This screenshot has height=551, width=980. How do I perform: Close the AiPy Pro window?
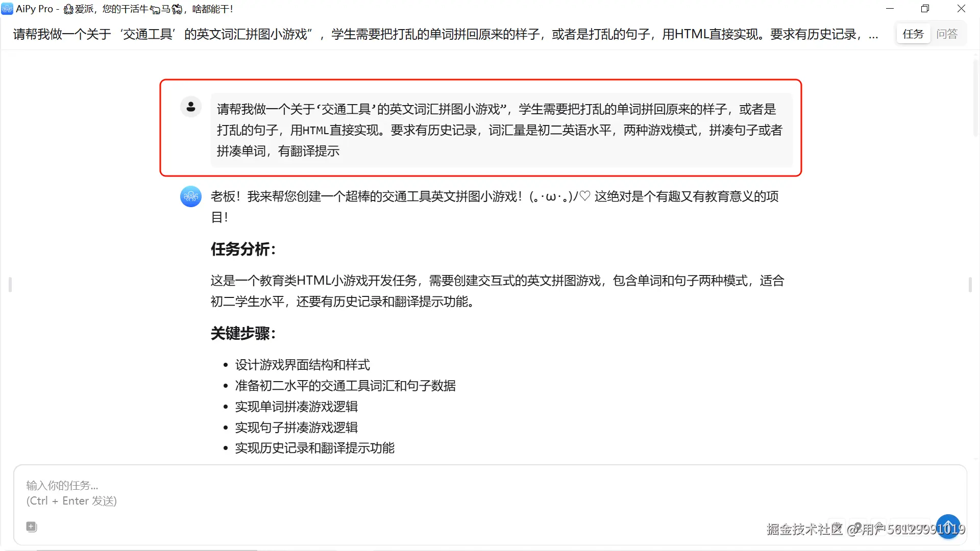tap(961, 9)
